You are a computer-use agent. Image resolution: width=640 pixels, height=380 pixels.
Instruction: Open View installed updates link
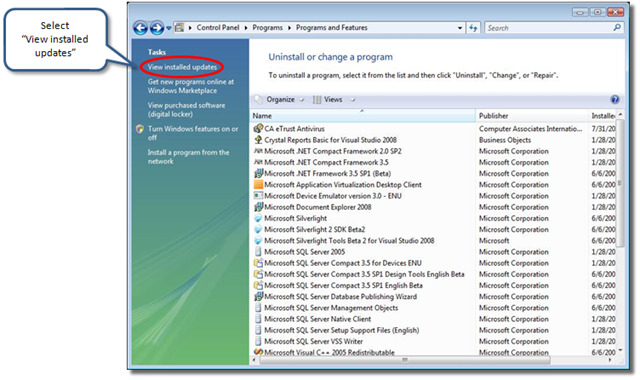[x=182, y=67]
